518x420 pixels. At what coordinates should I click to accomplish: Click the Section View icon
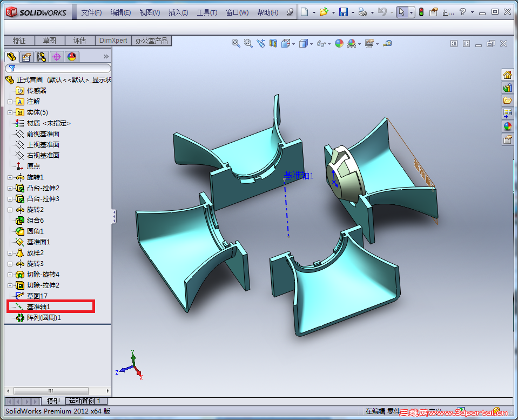coord(273,43)
